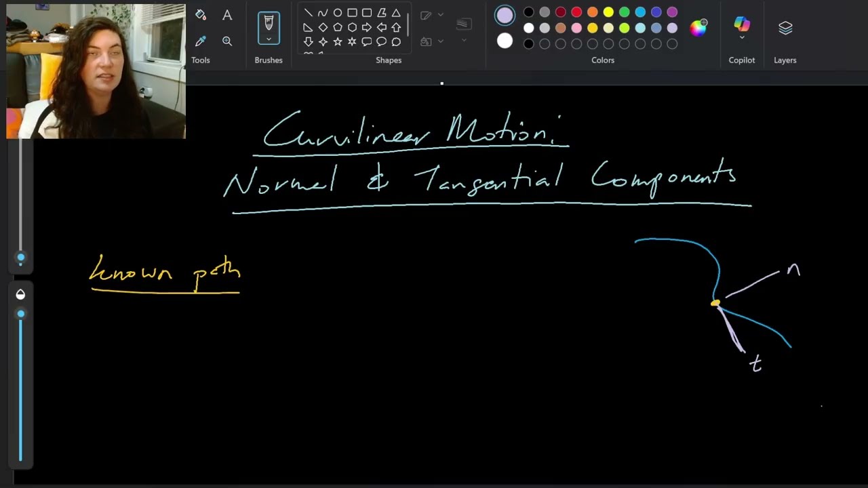Pick the Polygon shape

point(382,13)
